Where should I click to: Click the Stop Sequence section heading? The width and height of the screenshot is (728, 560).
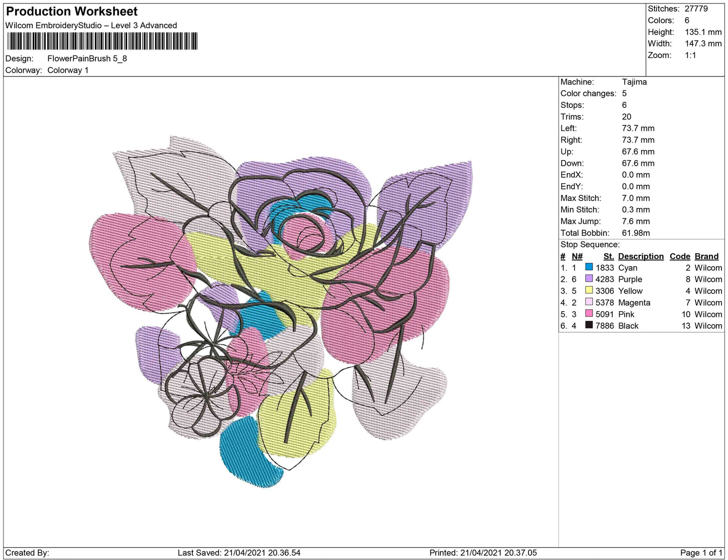click(590, 244)
